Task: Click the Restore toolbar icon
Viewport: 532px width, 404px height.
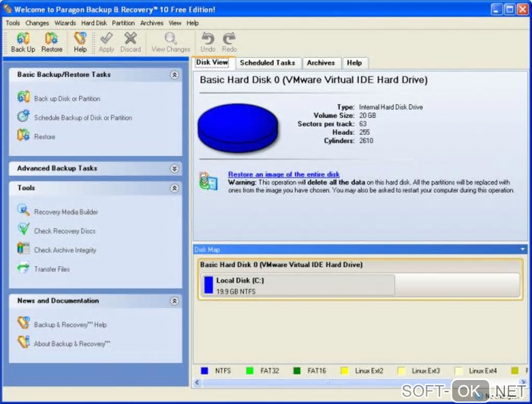Action: (52, 38)
